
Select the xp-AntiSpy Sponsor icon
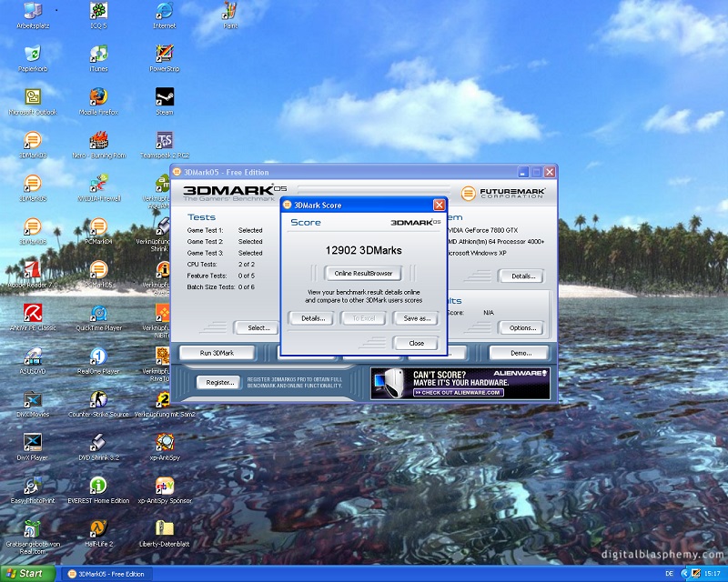pos(165,490)
